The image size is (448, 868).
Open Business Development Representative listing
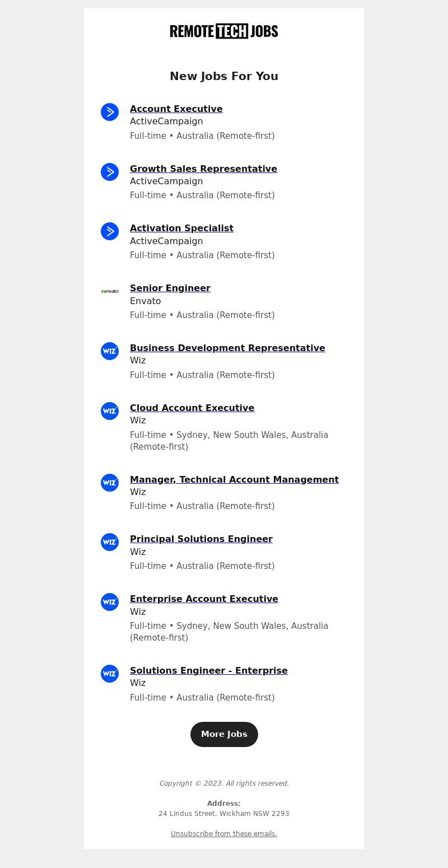227,348
